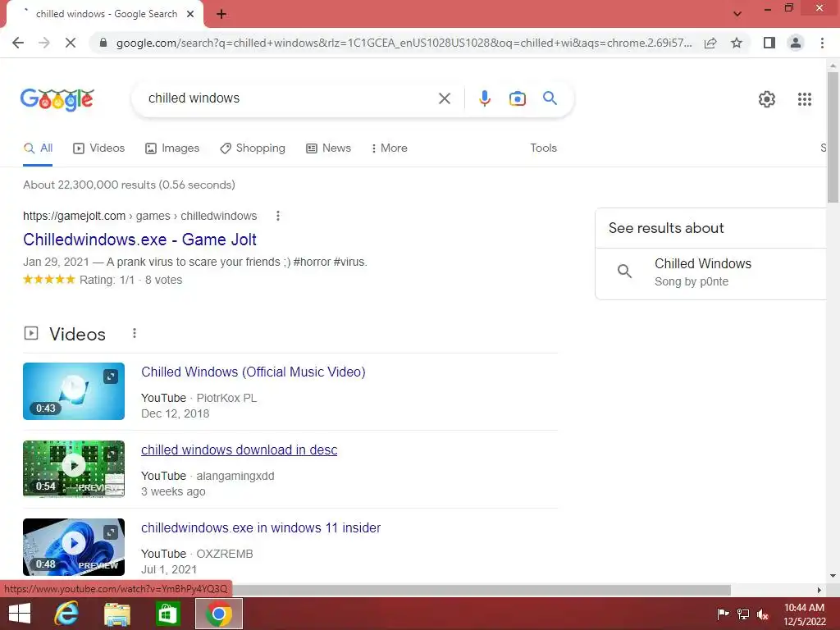Image resolution: width=840 pixels, height=630 pixels.
Task: Submit search with the magnifier button
Action: pos(550,98)
